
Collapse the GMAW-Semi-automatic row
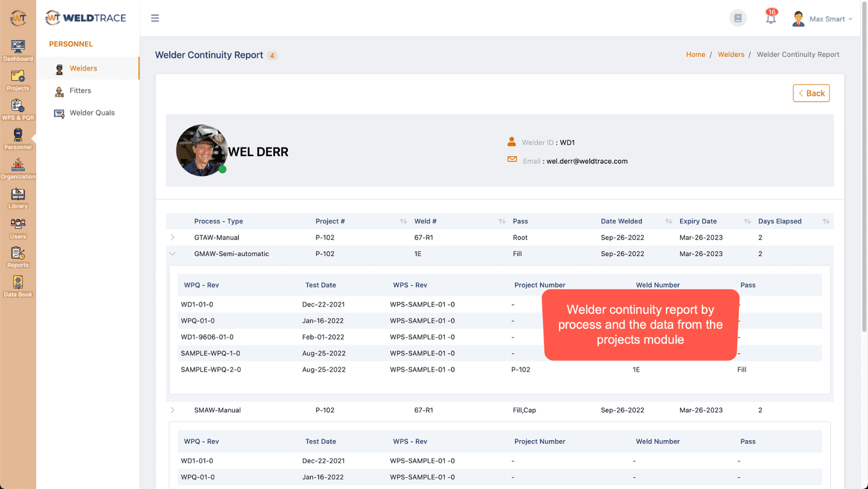coord(173,254)
